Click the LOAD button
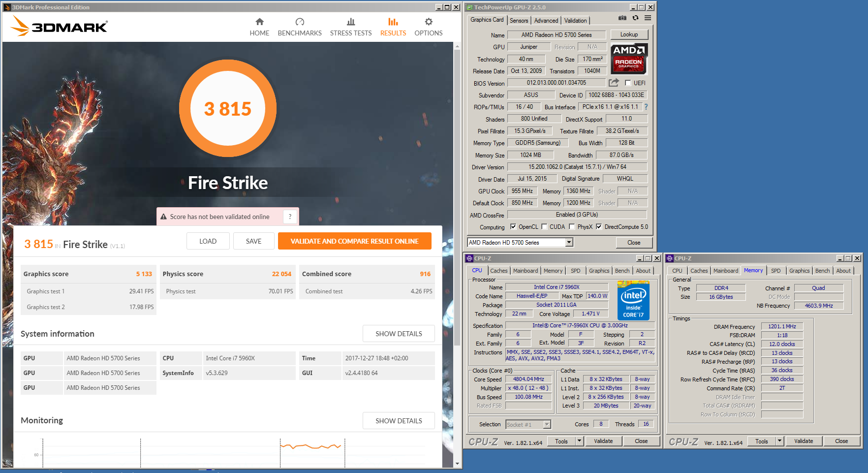Screen dimensions: 868x473 point(208,241)
